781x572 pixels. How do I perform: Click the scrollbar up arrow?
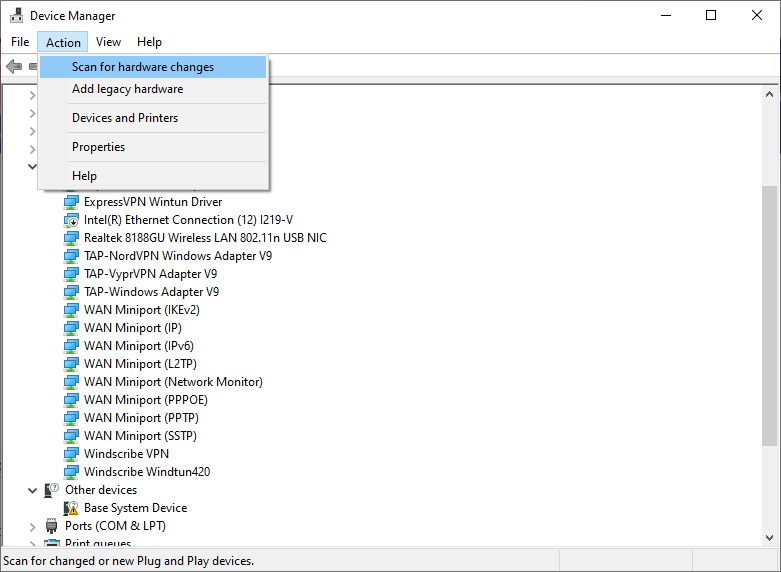770,94
